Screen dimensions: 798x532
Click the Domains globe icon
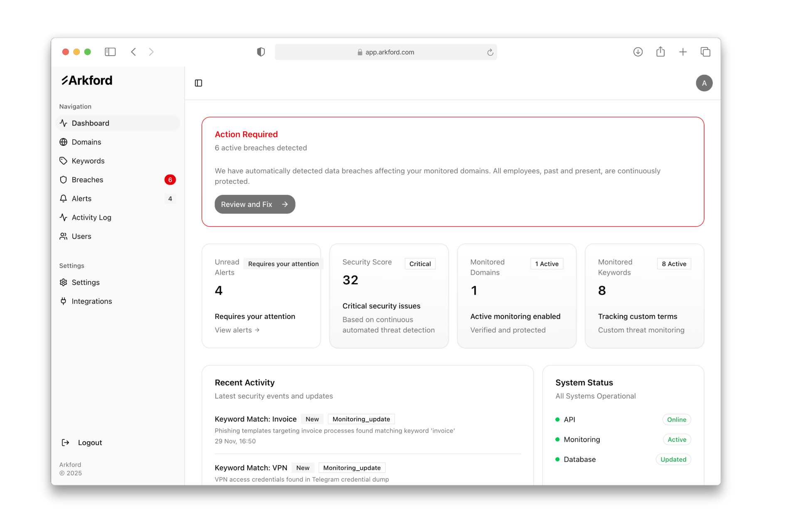[x=63, y=142]
